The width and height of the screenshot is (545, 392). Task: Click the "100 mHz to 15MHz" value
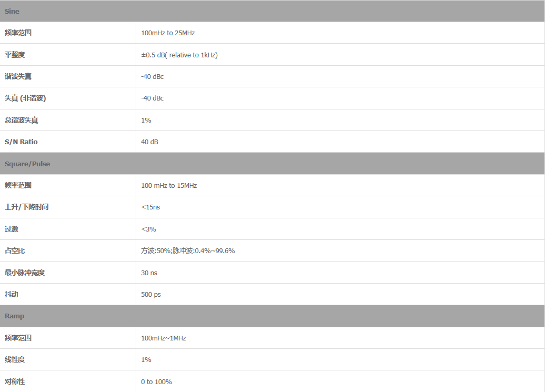(169, 186)
